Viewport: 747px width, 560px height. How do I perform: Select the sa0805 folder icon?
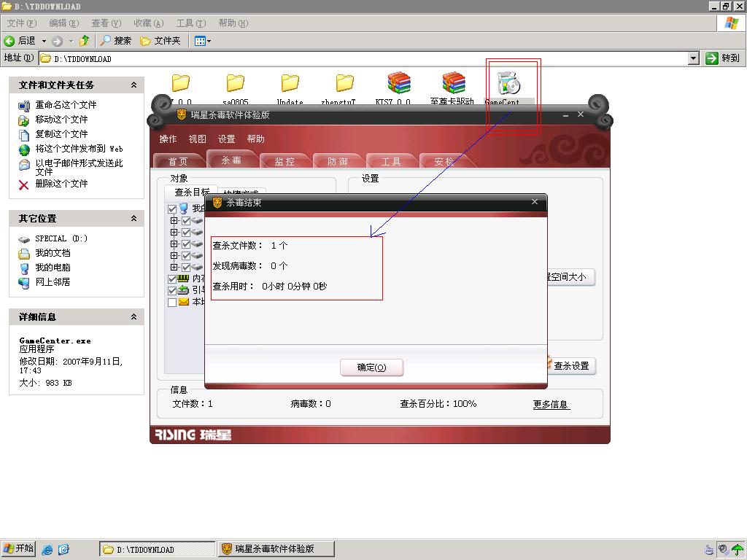pos(236,83)
